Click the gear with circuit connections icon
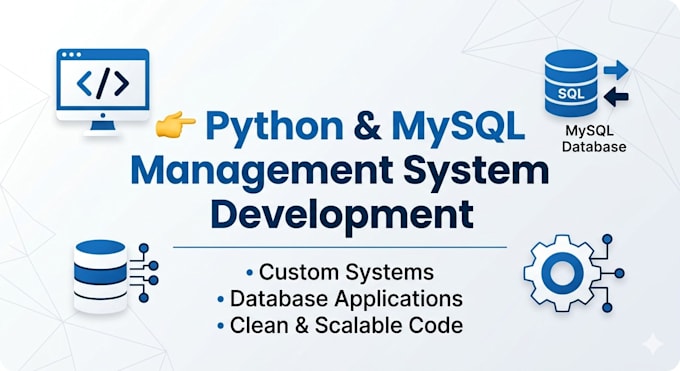Screen dimensions: 680x371 [573, 273]
